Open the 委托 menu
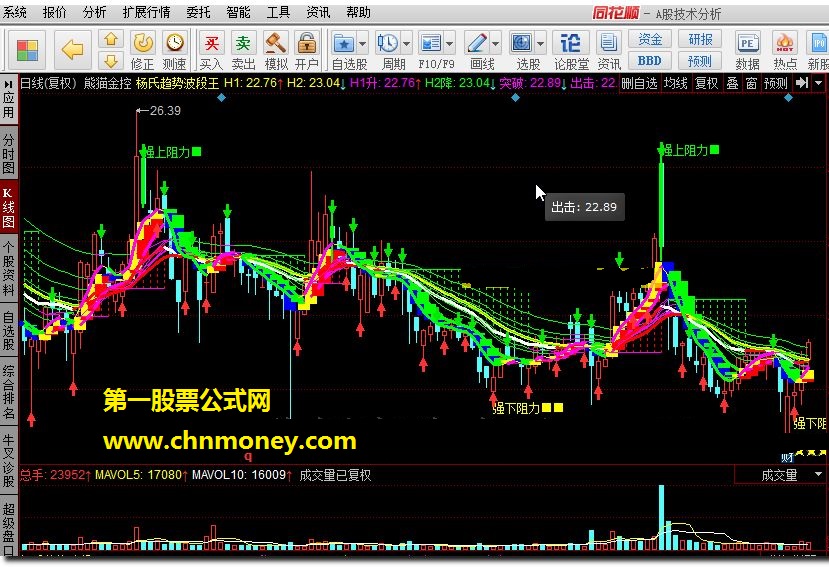The width and height of the screenshot is (829, 567). (x=198, y=12)
